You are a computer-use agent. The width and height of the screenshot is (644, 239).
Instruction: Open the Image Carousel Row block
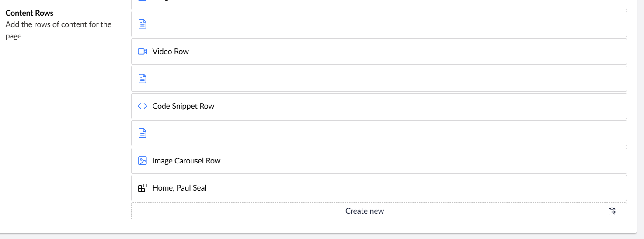379,161
